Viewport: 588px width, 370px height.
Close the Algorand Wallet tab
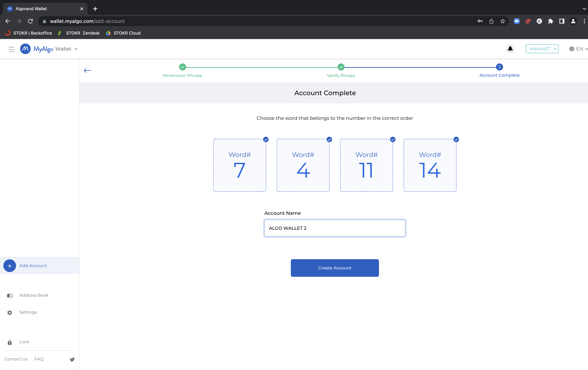click(x=82, y=9)
